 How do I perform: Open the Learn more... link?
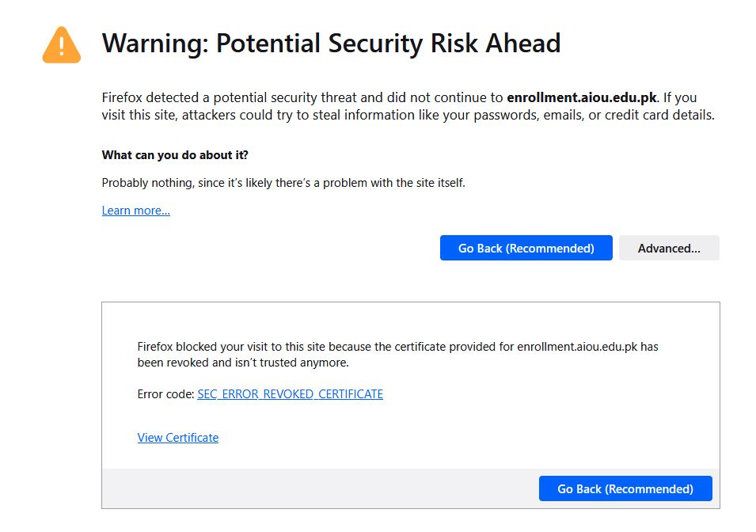(x=136, y=211)
